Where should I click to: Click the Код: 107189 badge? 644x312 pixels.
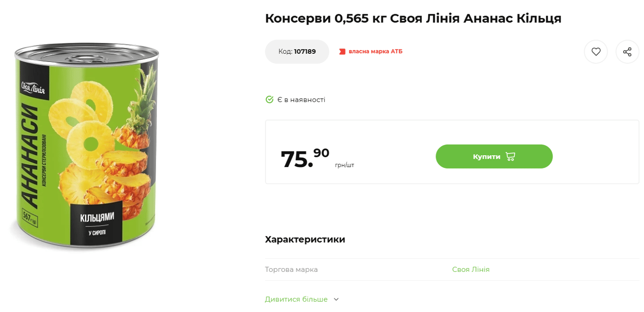(x=297, y=51)
